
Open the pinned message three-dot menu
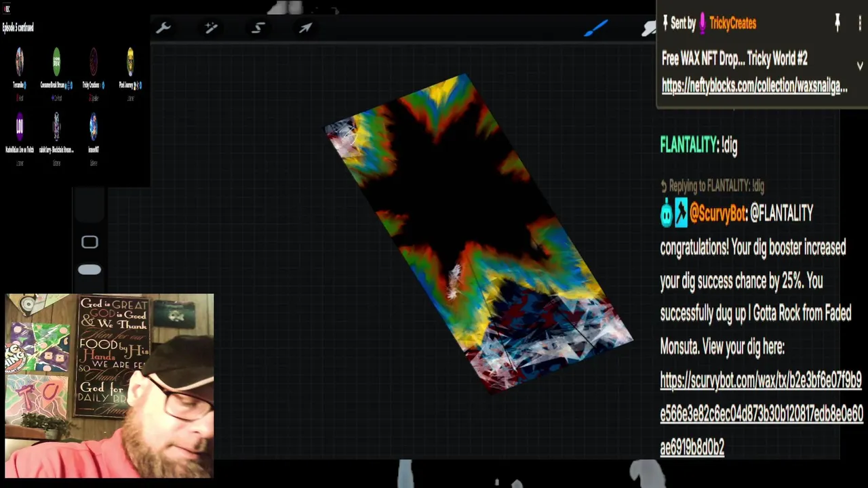859,23
